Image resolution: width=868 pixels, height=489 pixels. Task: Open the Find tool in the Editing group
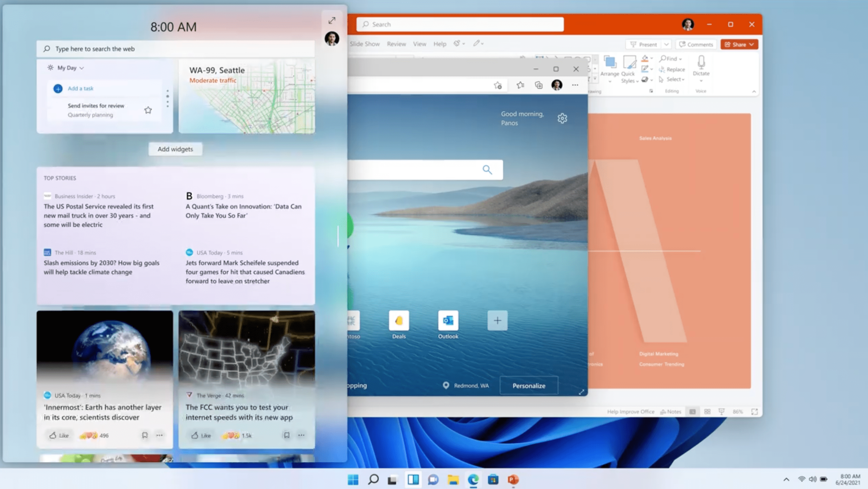point(670,58)
